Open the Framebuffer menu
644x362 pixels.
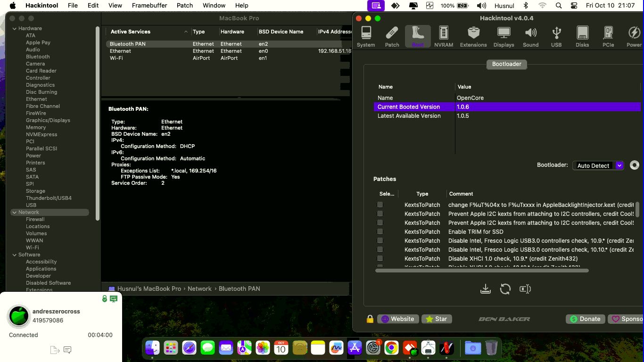[149, 6]
